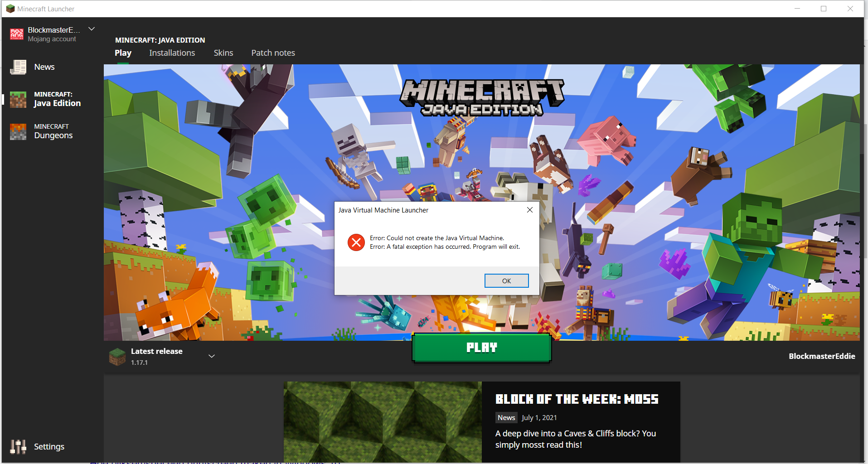Open the News newspaper icon
This screenshot has height=464, width=868.
coord(18,67)
